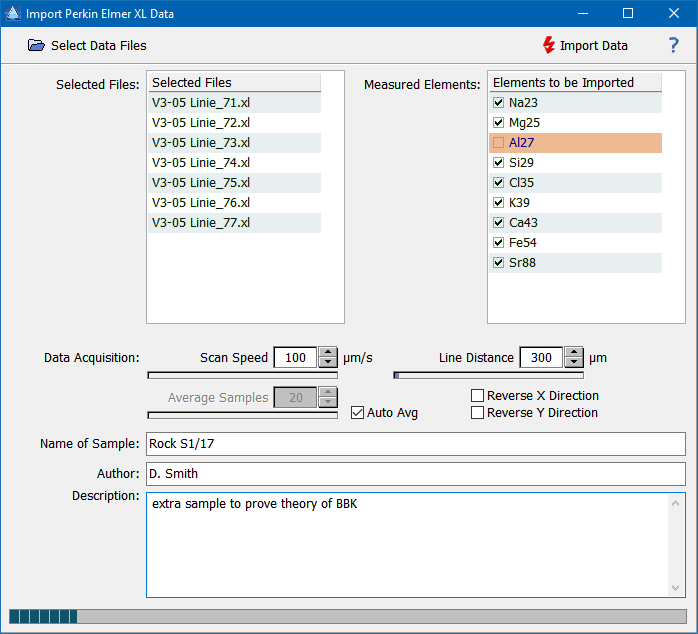Click the Average Samples up arrow
698x634 pixels.
(x=328, y=392)
